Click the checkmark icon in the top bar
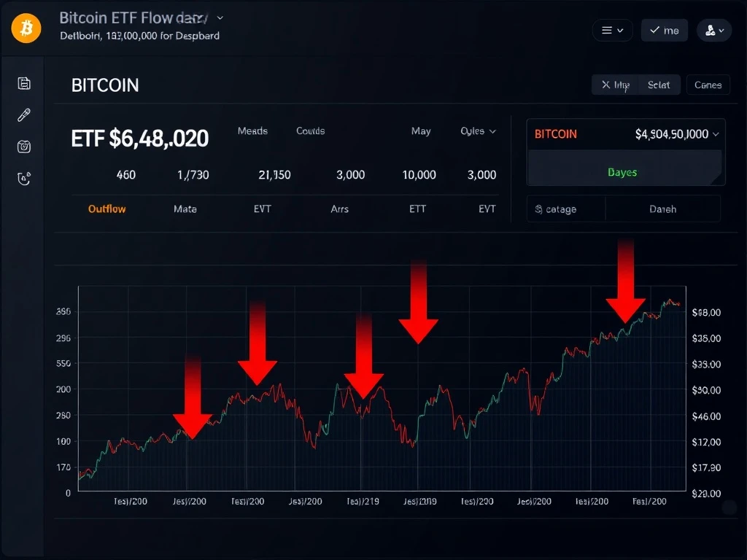Viewport: 747px width, 560px height. tap(654, 30)
